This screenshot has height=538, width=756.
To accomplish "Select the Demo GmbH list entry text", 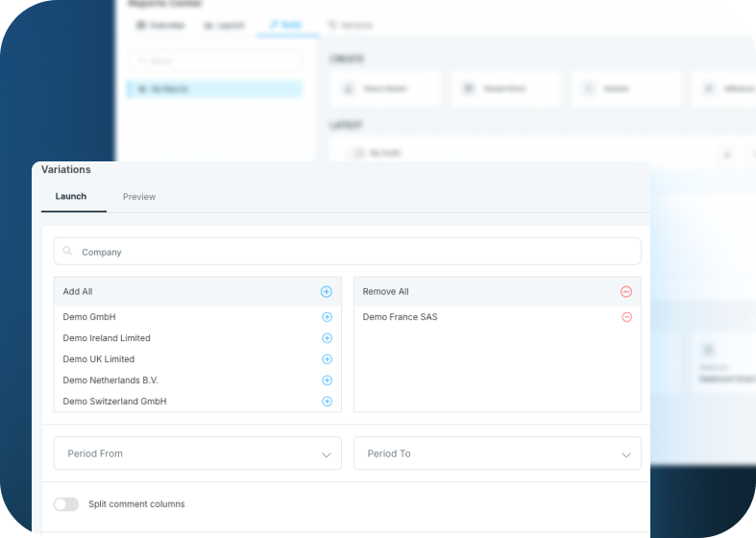I will coord(89,317).
